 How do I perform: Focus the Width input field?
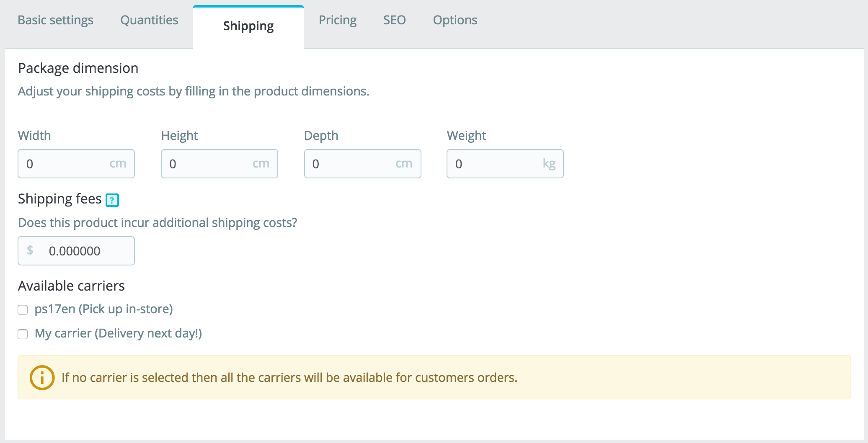[76, 164]
